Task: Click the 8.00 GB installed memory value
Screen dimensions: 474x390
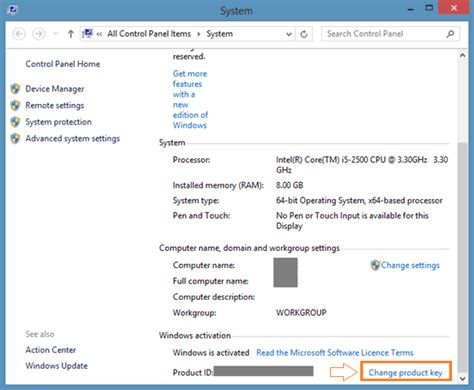Action: (289, 185)
